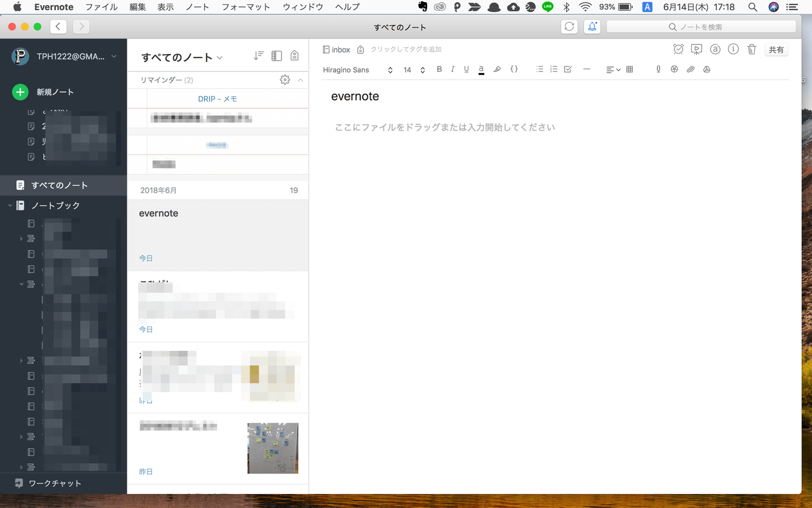Take a camera snapshot
Screen dimensions: 812x508
coord(675,69)
